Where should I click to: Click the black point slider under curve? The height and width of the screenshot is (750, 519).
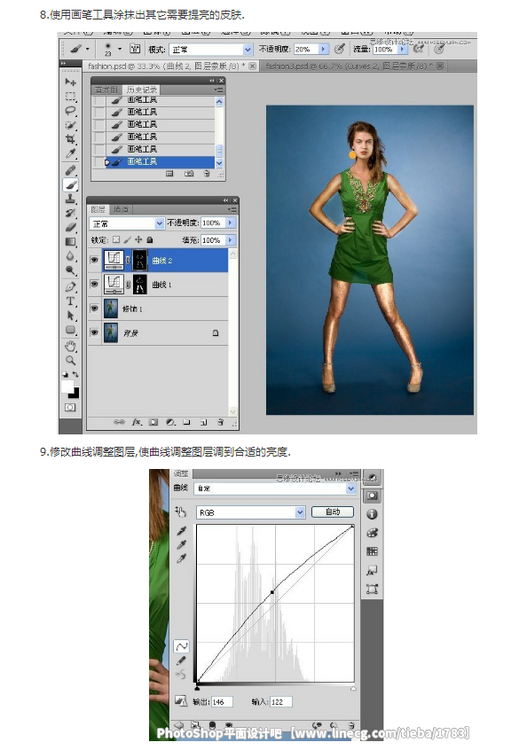(x=197, y=688)
